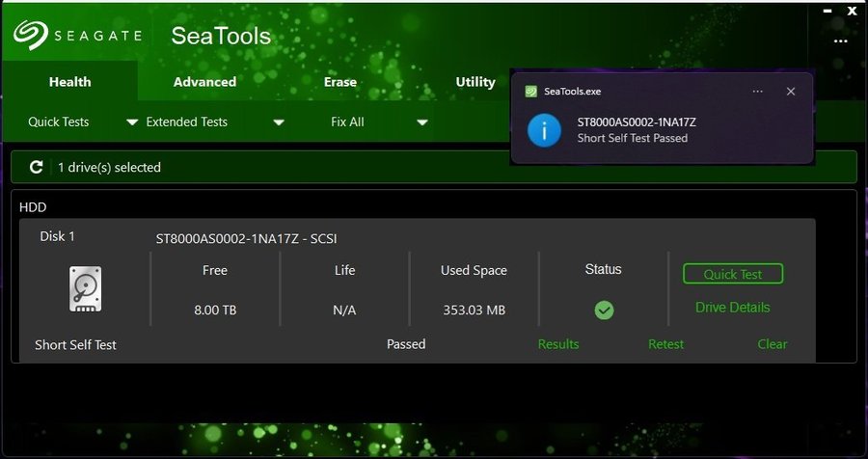
Task: Click the SeaTools.exe notification app icon
Action: (x=530, y=92)
